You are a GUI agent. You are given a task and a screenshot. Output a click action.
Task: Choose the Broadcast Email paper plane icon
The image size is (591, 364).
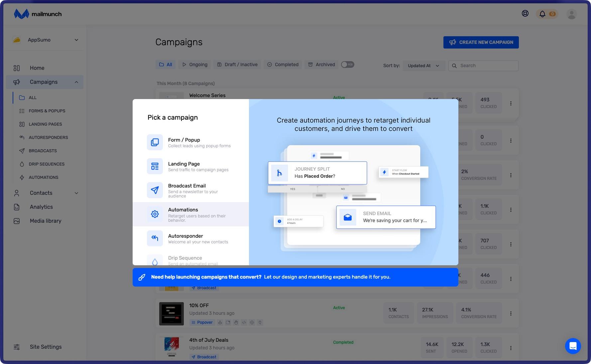[155, 190]
